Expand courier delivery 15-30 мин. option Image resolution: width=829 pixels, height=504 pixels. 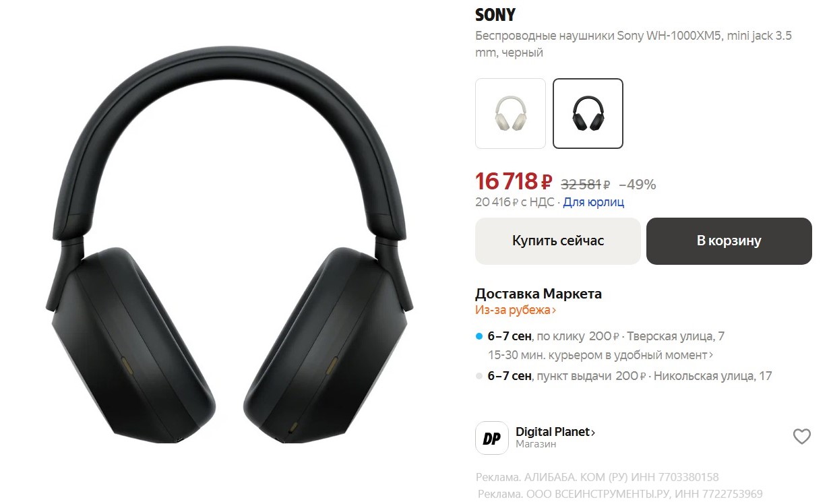[x=601, y=354]
